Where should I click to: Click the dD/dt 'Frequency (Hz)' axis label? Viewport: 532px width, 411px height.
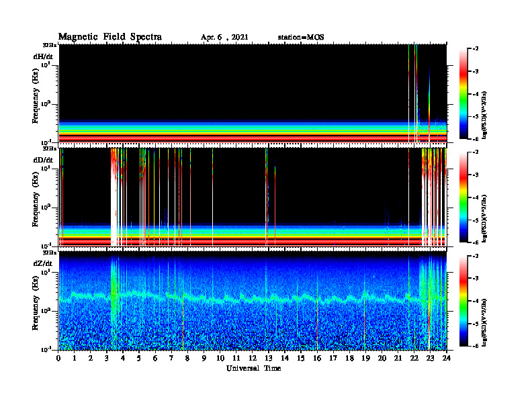tap(36, 199)
